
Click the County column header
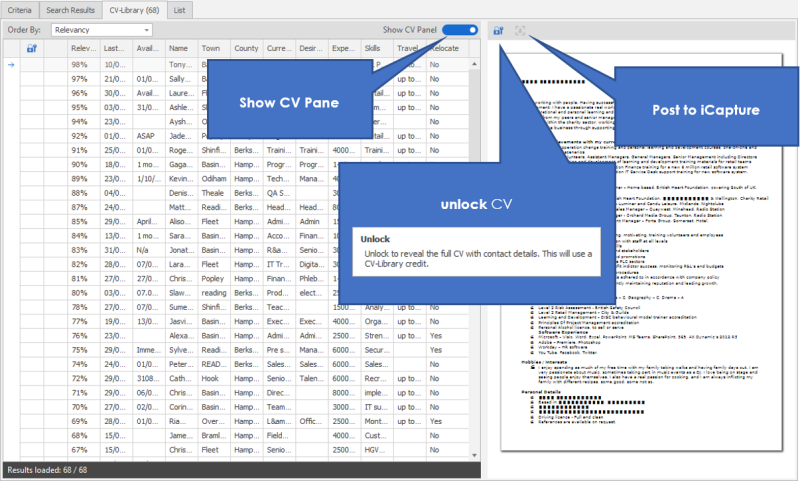coord(246,48)
